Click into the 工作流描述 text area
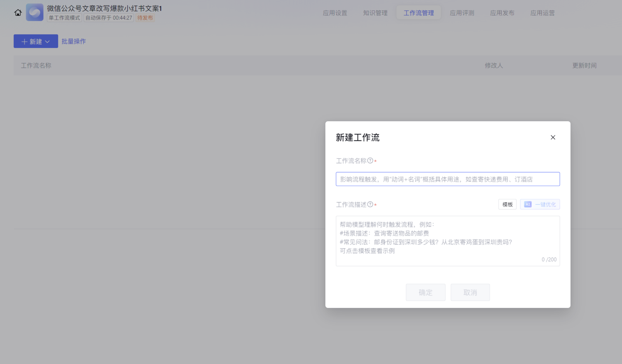The image size is (622, 364). click(448, 241)
